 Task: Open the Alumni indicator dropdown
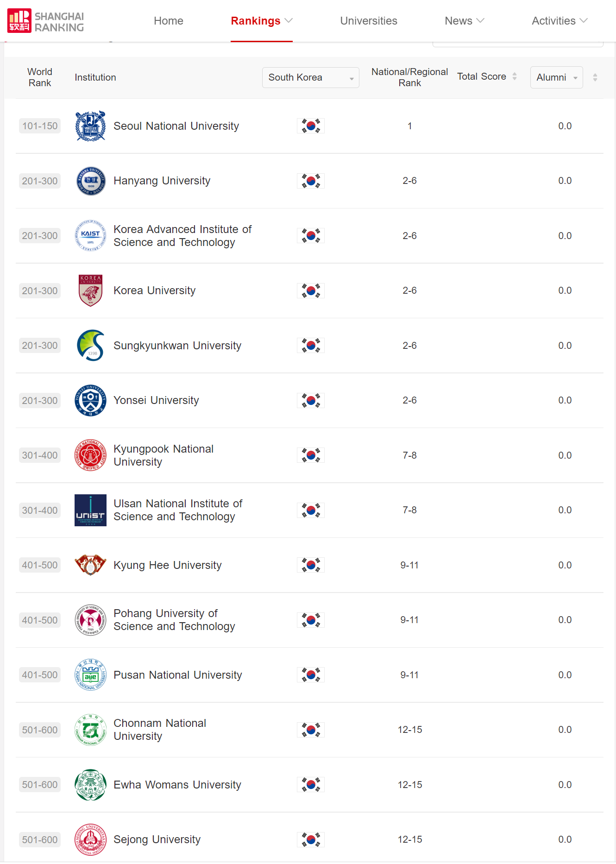(556, 77)
